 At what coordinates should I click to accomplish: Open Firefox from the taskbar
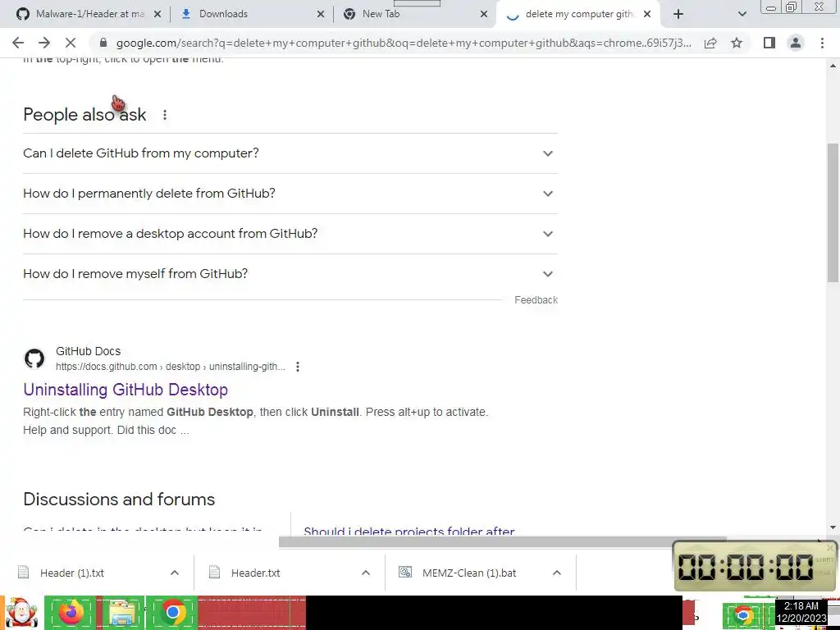tap(71, 612)
